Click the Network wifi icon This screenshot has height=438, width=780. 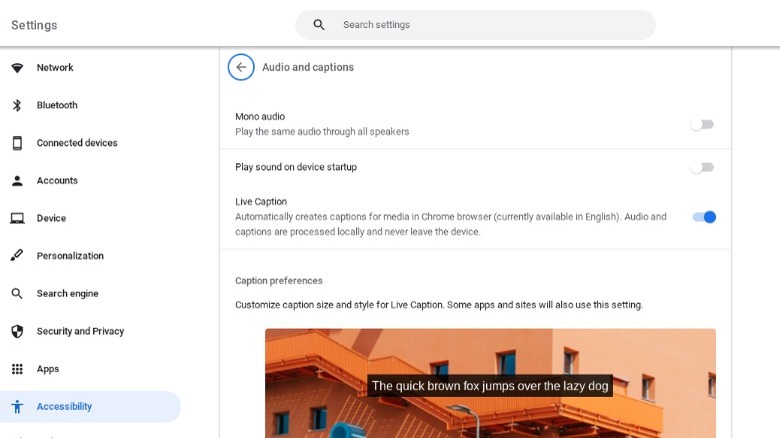17,68
